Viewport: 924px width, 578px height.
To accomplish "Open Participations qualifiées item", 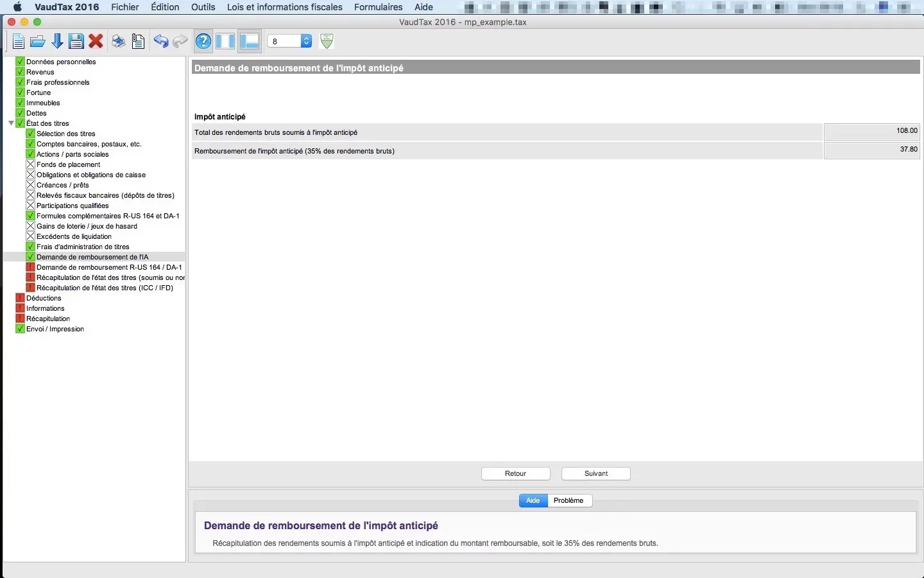I will (73, 206).
